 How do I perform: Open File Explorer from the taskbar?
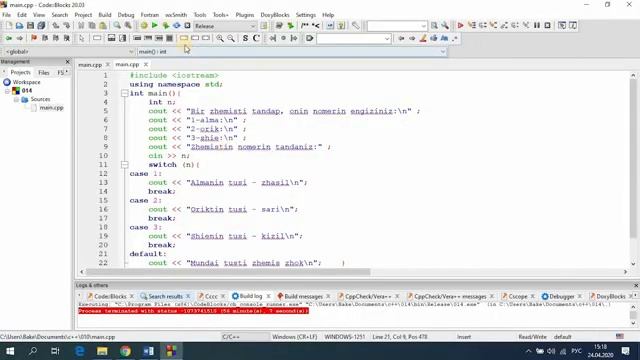point(102,351)
